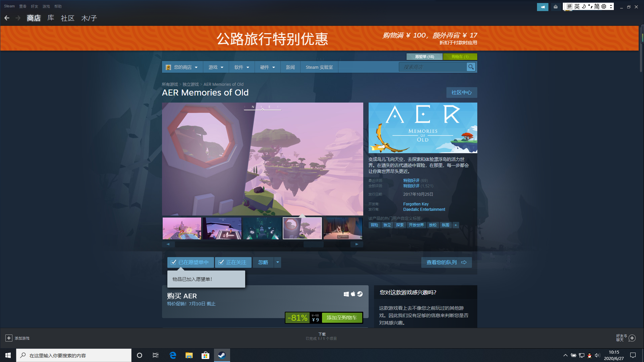Open the 帮助 menu
The height and width of the screenshot is (362, 644).
[x=58, y=6]
